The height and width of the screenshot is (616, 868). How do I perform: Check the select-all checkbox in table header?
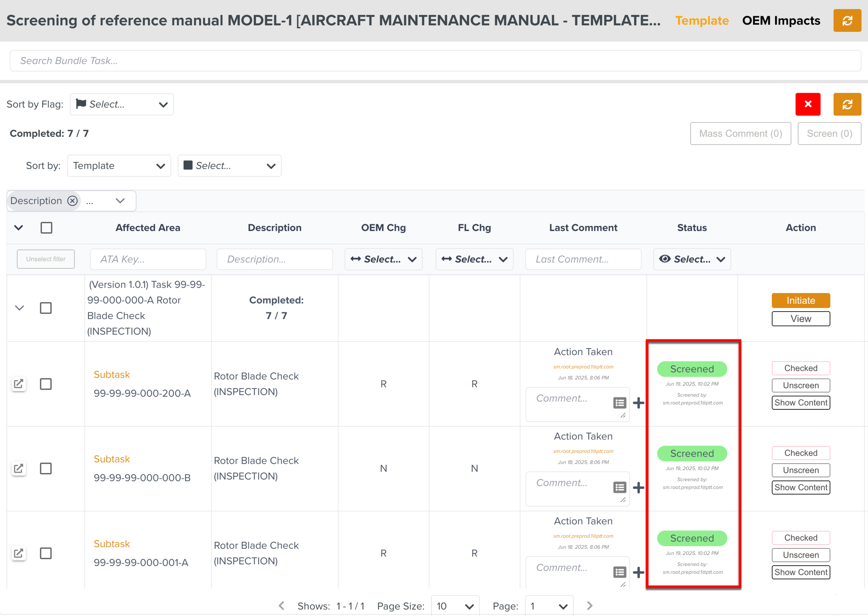[x=46, y=227]
